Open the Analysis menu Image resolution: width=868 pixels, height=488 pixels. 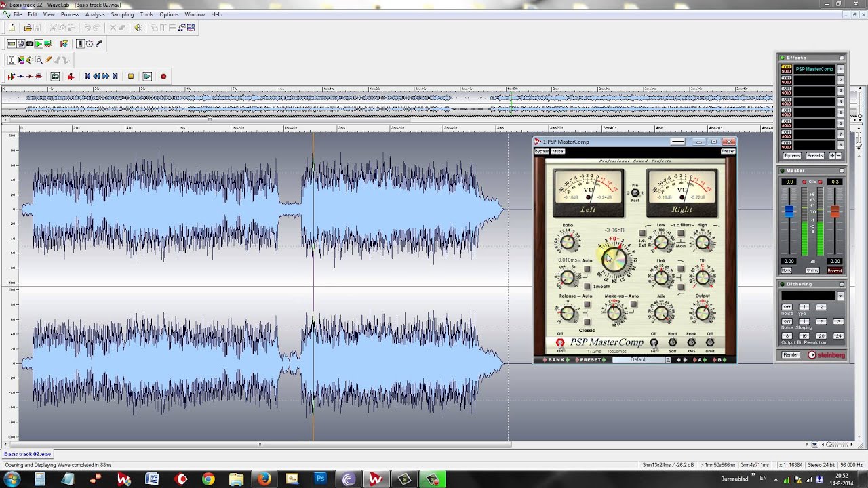(x=95, y=14)
